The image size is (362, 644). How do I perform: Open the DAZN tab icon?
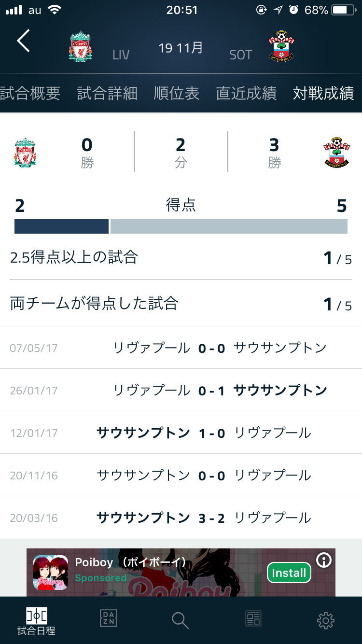(x=108, y=618)
